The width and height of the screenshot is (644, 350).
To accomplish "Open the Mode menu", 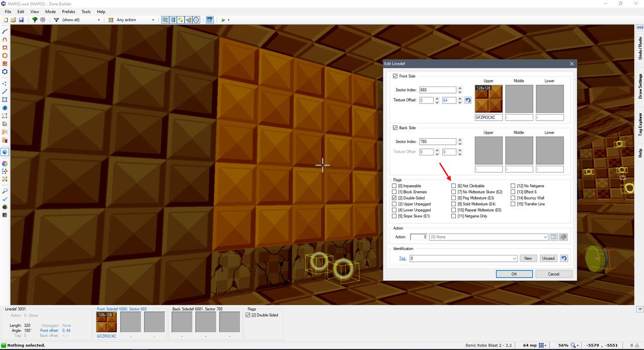I will 51,12.
